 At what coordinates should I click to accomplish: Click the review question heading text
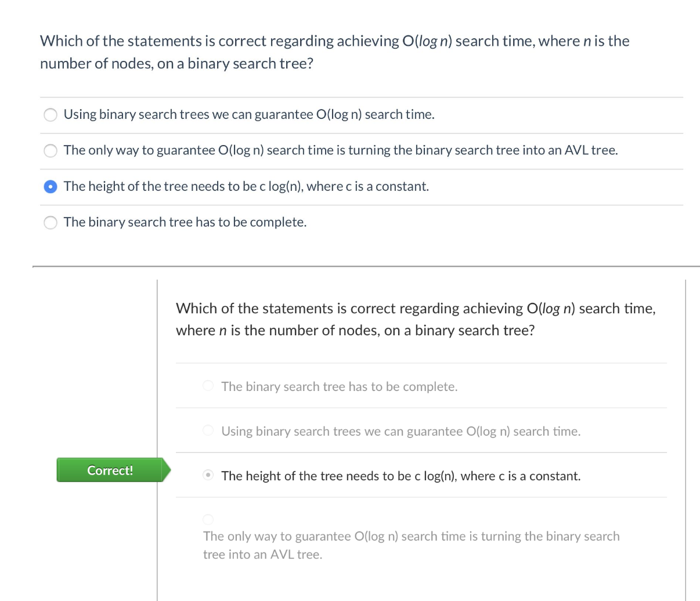(416, 319)
